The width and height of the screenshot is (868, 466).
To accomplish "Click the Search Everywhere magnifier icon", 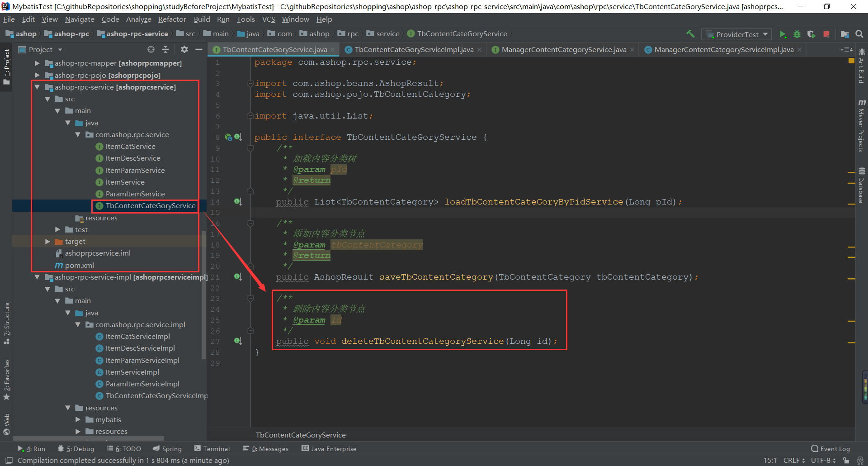I will tap(859, 34).
